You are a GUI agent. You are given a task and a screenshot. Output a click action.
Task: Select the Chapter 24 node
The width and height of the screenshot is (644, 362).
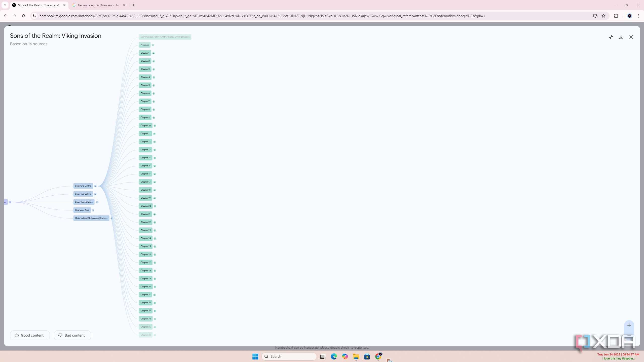pyautogui.click(x=145, y=238)
